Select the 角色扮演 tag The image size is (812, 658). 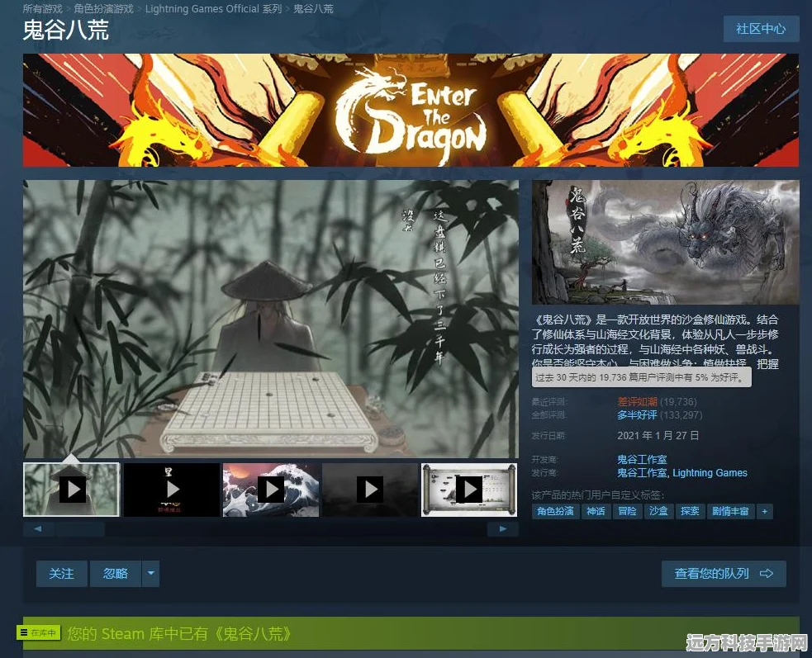click(x=555, y=512)
